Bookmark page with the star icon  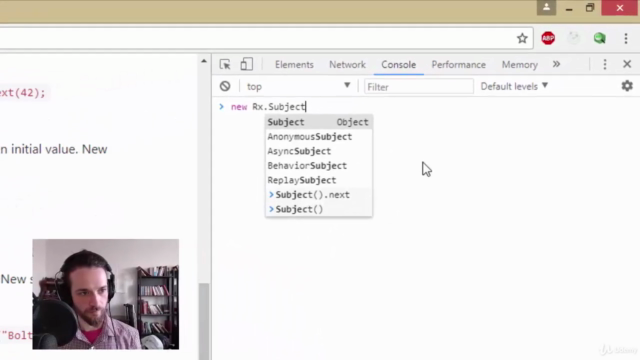point(522,38)
